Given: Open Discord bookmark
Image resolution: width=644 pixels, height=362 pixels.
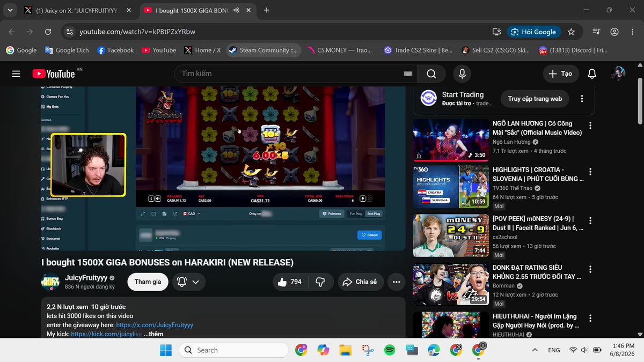Looking at the screenshot, I should pos(574,50).
